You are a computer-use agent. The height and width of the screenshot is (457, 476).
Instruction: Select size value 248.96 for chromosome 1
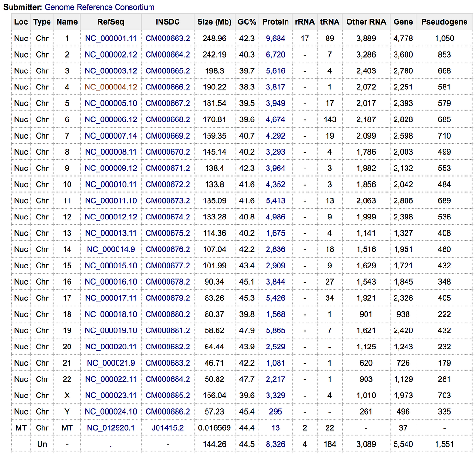214,38
